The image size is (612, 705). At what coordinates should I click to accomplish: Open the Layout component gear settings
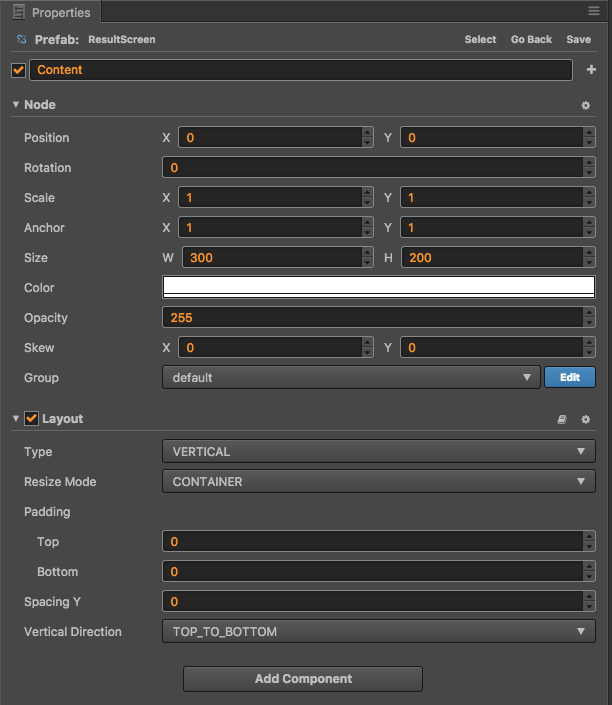tap(585, 419)
